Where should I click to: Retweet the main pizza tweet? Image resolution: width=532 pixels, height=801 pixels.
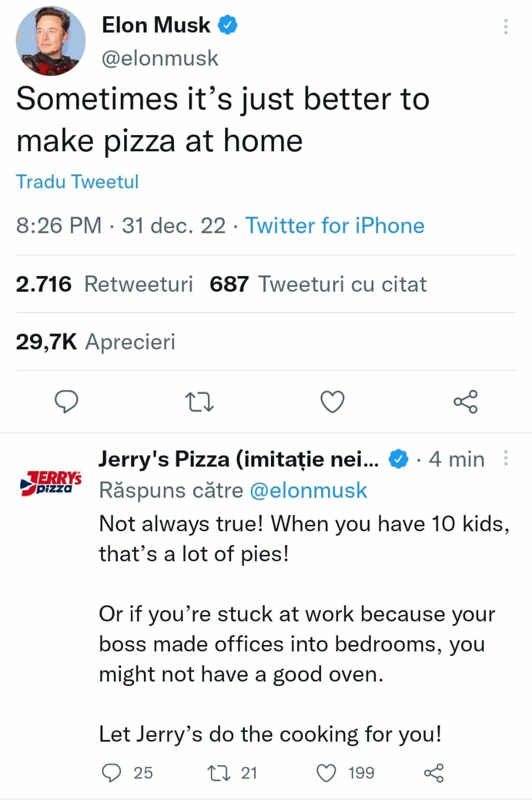pyautogui.click(x=199, y=402)
